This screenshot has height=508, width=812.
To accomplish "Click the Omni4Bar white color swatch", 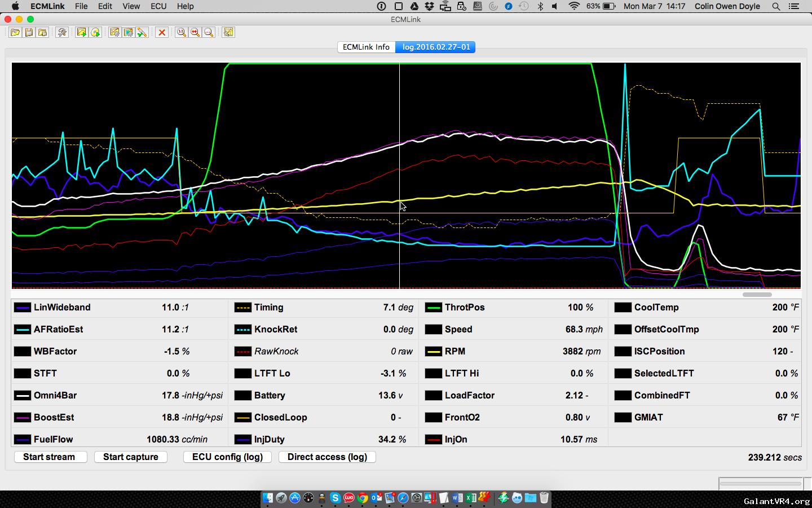I will 23,396.
